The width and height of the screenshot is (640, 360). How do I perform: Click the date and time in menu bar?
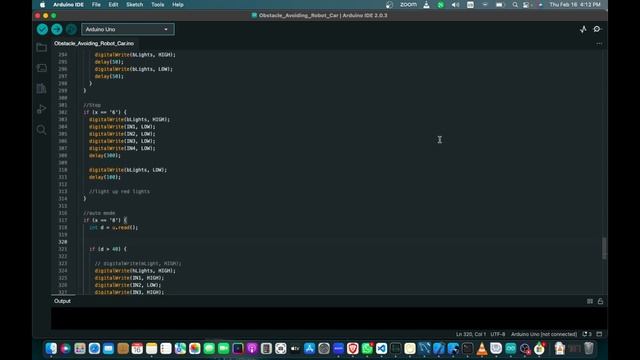click(575, 4)
